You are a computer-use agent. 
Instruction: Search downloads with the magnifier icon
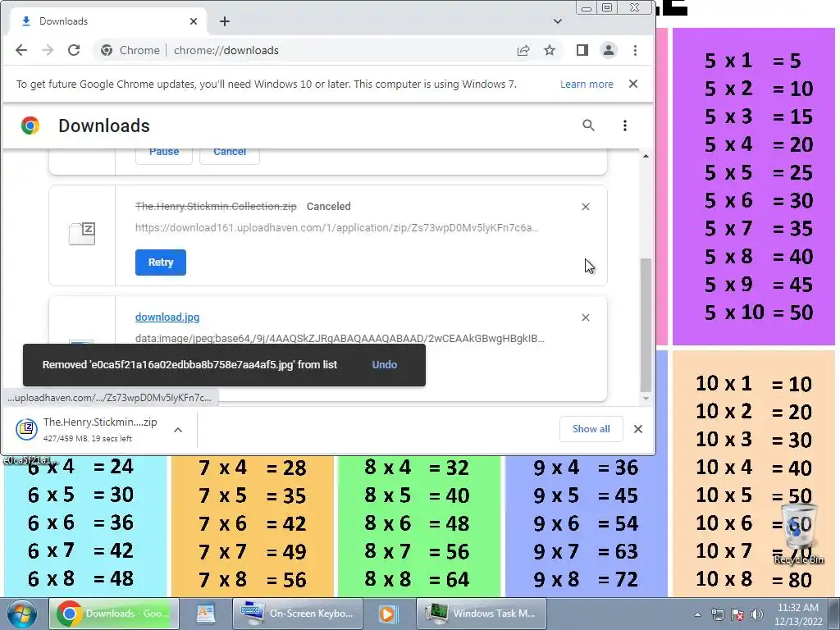pyautogui.click(x=588, y=126)
